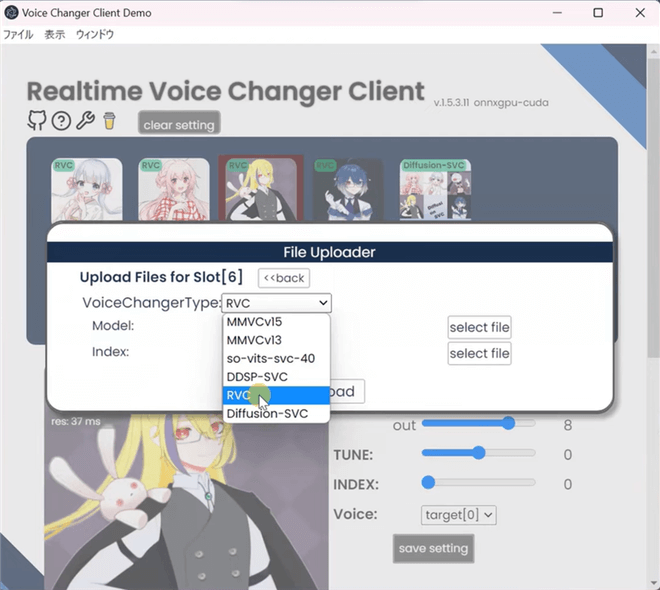
Task: Click select file for Index
Action: pos(479,353)
